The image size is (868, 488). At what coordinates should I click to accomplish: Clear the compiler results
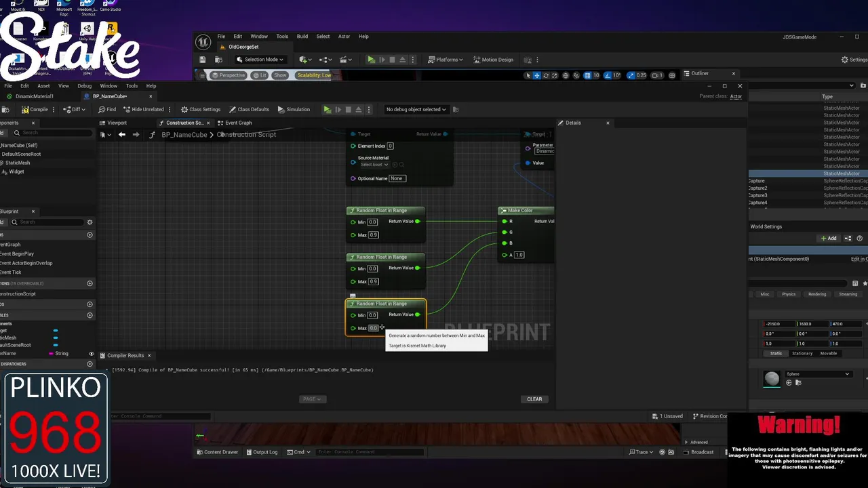[534, 399]
